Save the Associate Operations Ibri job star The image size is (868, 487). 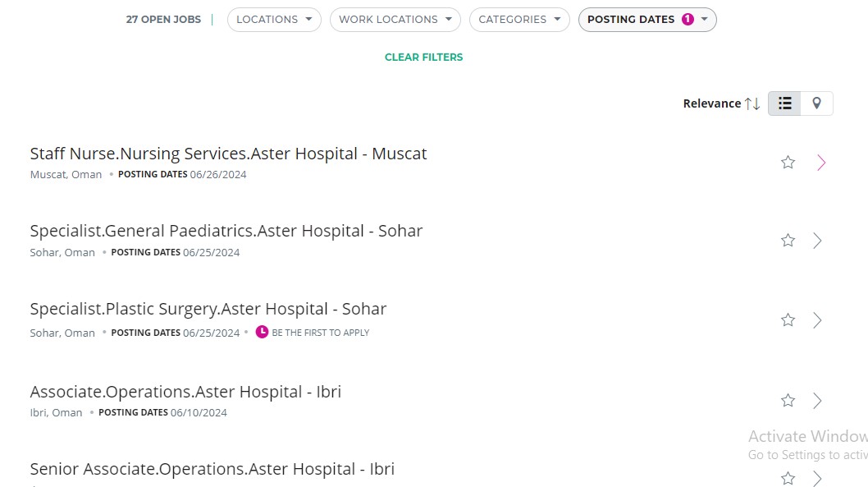788,401
